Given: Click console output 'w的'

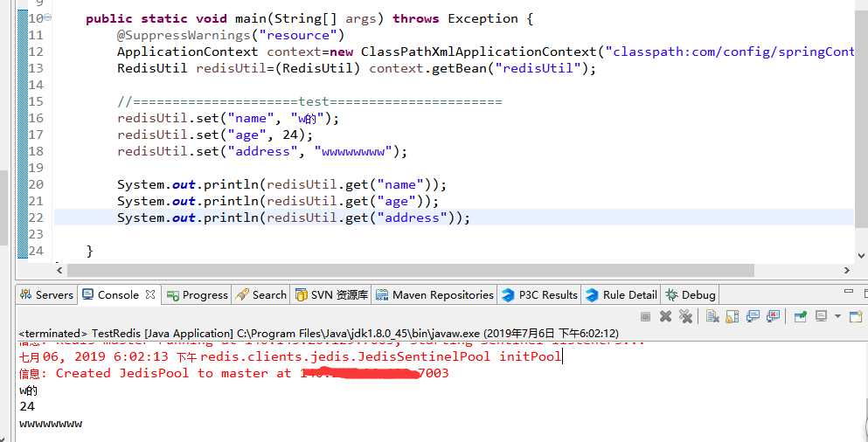Looking at the screenshot, I should (28, 390).
